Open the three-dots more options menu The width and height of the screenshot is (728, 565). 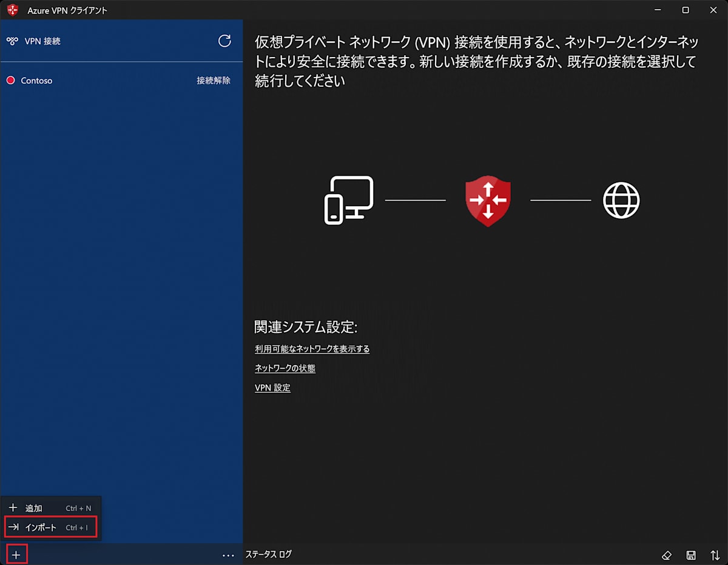tap(228, 555)
